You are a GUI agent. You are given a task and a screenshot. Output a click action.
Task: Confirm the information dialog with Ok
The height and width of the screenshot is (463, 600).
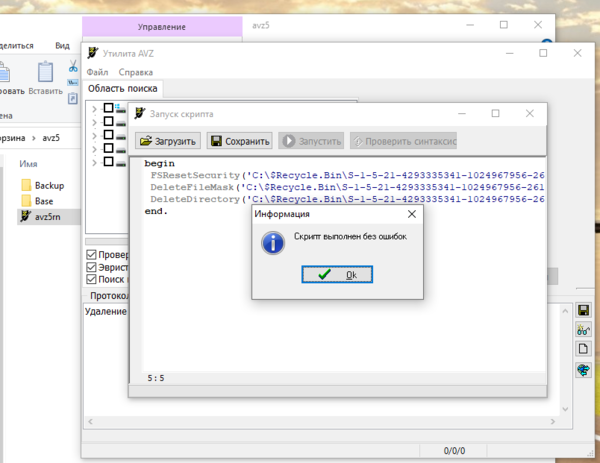coord(337,274)
